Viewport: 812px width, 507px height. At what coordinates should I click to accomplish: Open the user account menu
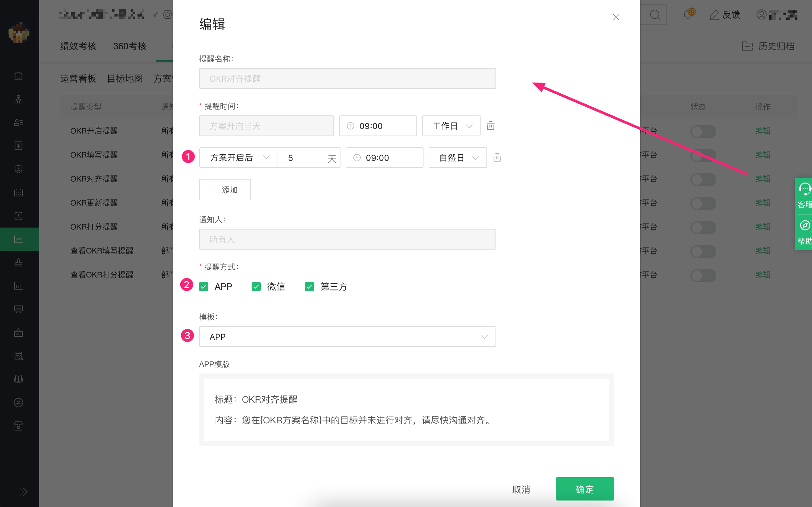coord(776,15)
